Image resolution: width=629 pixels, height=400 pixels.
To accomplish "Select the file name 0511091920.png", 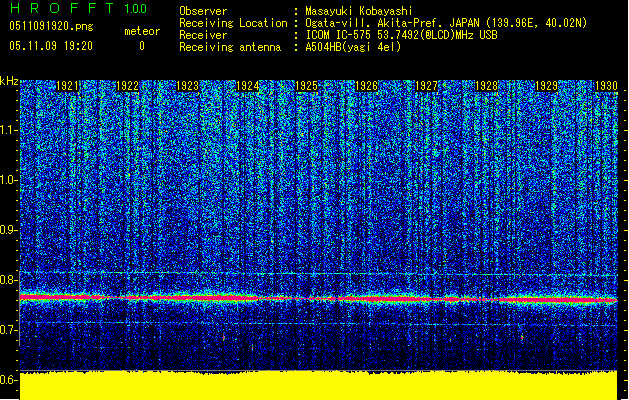I will coord(51,26).
